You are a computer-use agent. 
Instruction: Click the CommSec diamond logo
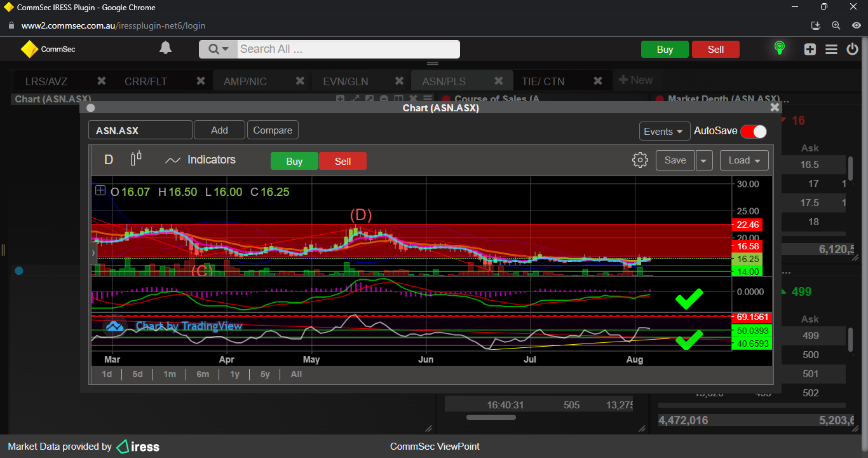29,49
